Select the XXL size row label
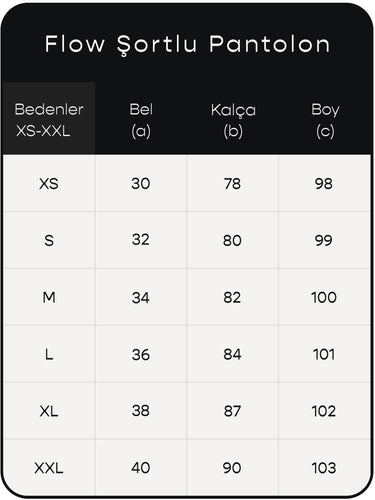The width and height of the screenshot is (375, 500). (x=49, y=468)
